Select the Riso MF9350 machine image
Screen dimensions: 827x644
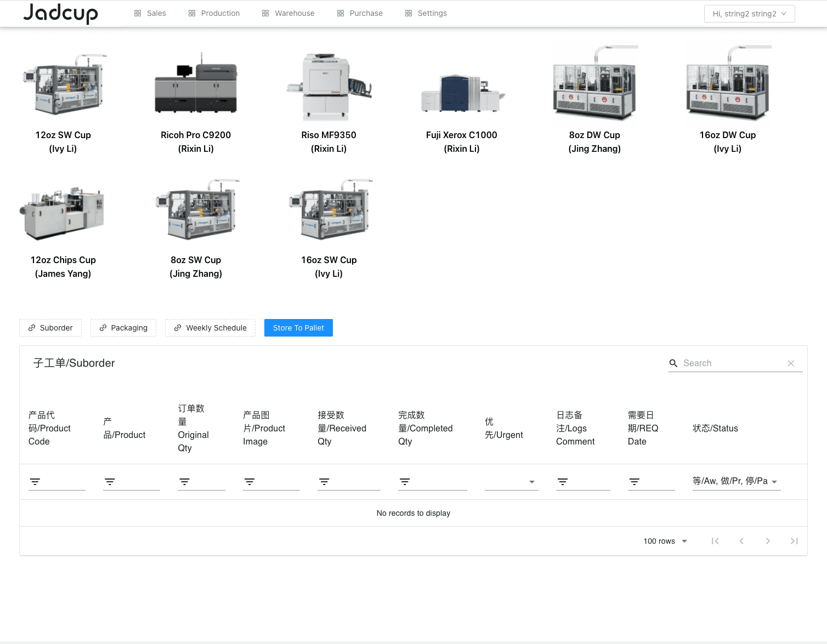pos(329,85)
